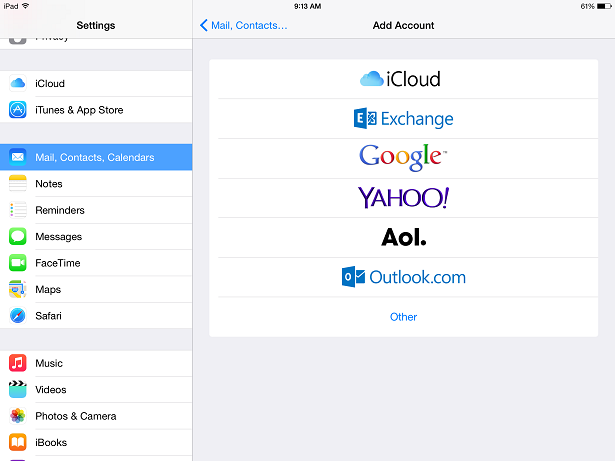Open iCloud settings row

(x=96, y=83)
